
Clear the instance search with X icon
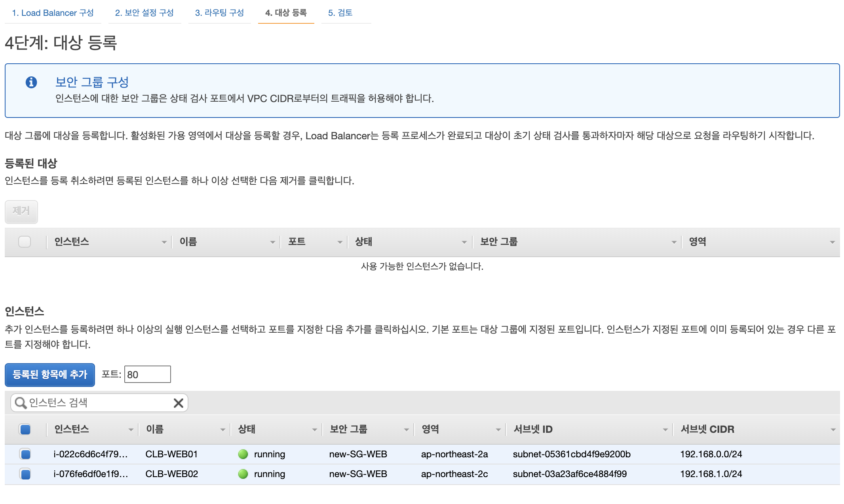click(179, 403)
